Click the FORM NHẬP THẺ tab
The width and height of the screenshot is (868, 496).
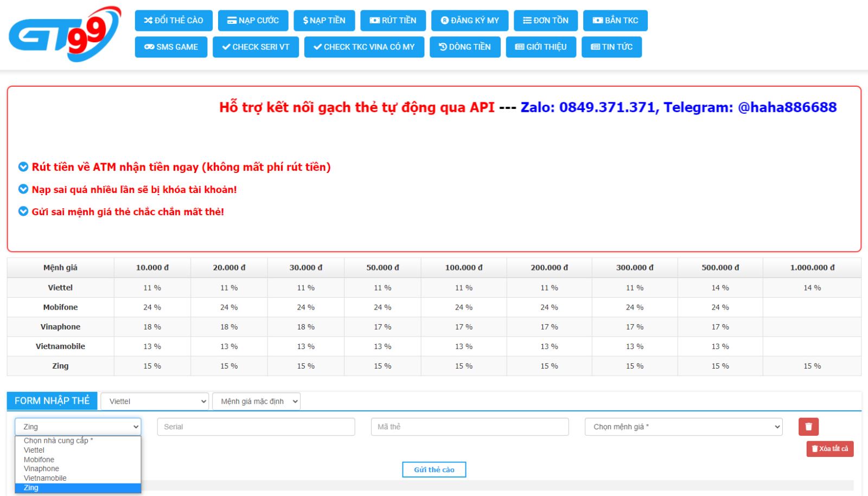point(52,401)
